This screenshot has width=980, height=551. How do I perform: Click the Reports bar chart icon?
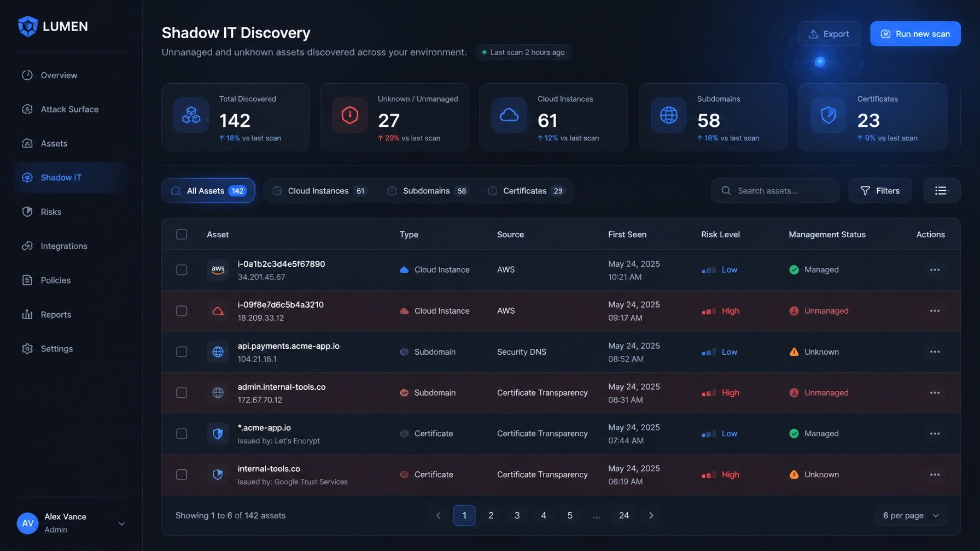27,314
